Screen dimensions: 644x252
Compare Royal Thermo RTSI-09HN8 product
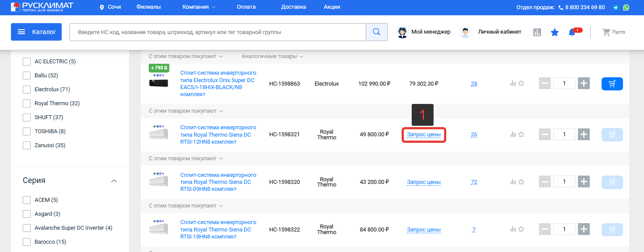click(x=513, y=182)
